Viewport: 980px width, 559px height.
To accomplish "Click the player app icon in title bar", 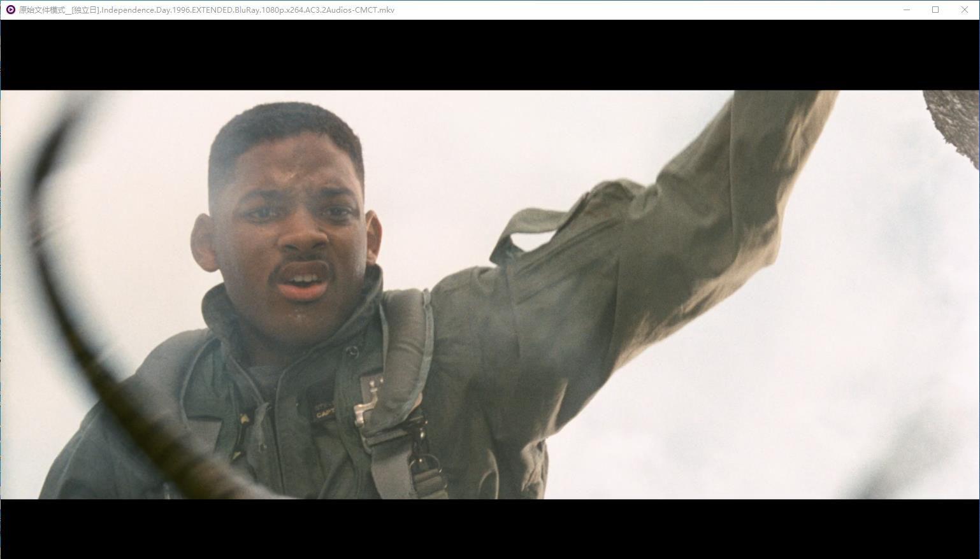I will pos(10,10).
